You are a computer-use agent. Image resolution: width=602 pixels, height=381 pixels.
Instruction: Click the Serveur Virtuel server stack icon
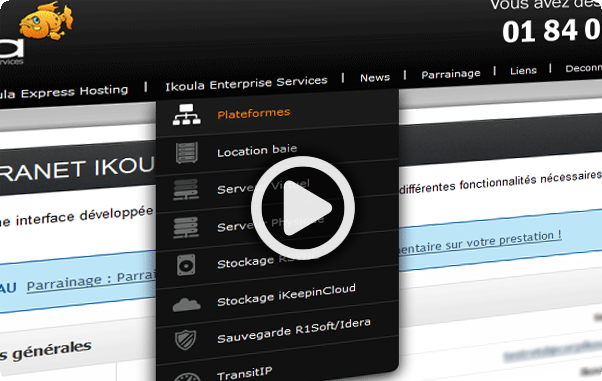[x=186, y=190]
